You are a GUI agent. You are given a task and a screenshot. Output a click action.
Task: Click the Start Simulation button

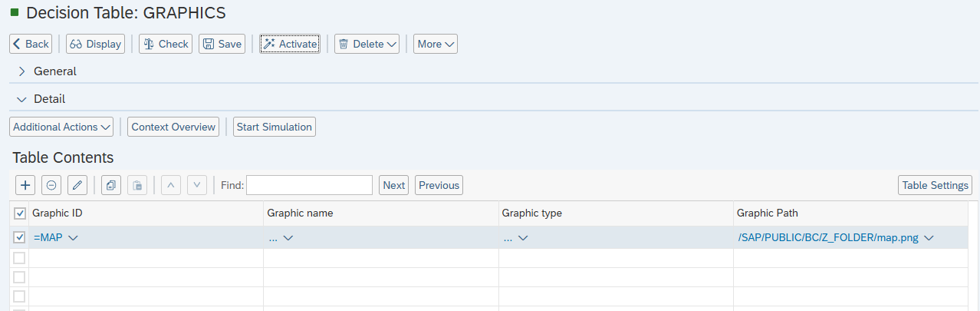coord(275,127)
